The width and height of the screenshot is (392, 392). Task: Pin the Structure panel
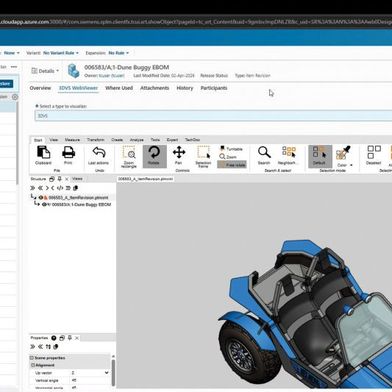[x=59, y=179]
